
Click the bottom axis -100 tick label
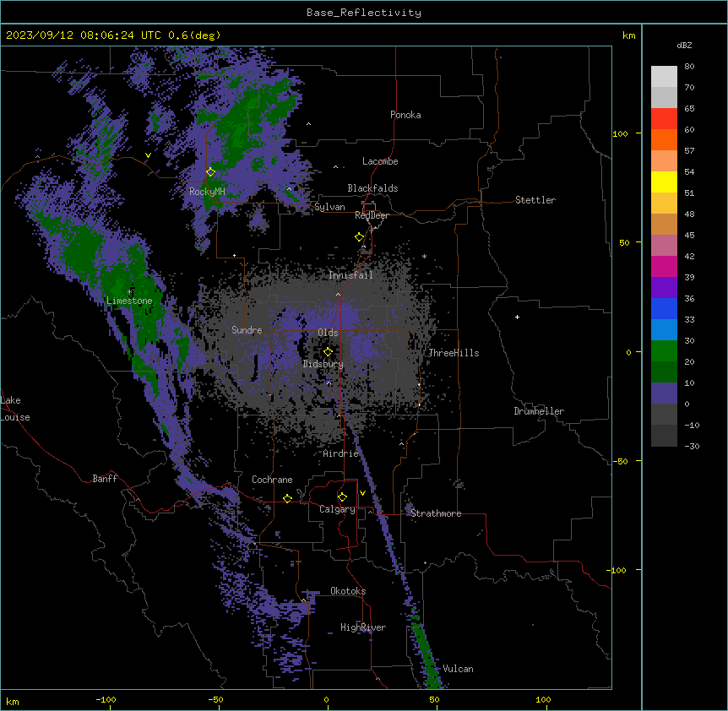[x=106, y=699]
